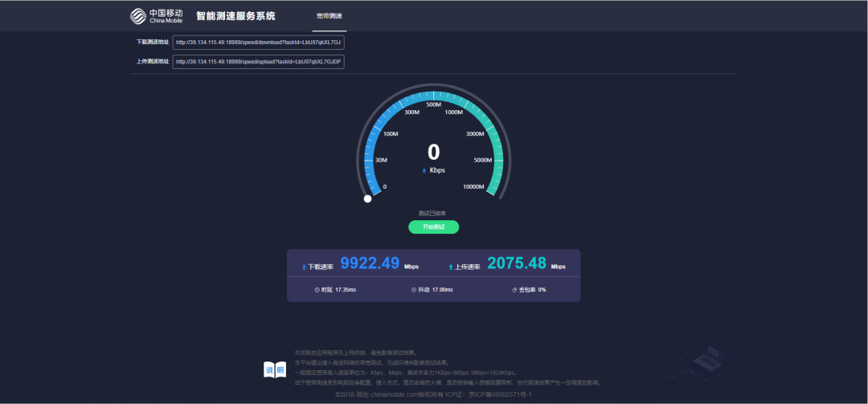Click the 测试已结束 status text

click(x=432, y=213)
